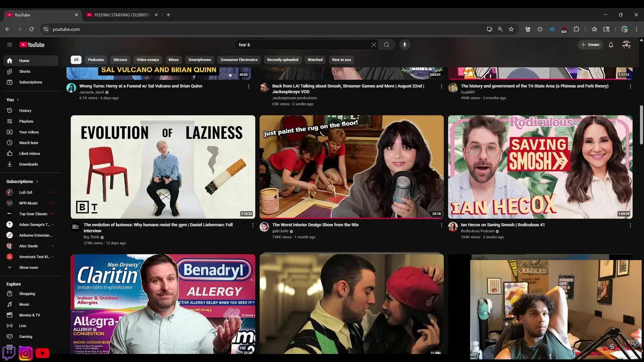This screenshot has width=644, height=362.
Task: Open the notifications bell
Action: [611, 45]
